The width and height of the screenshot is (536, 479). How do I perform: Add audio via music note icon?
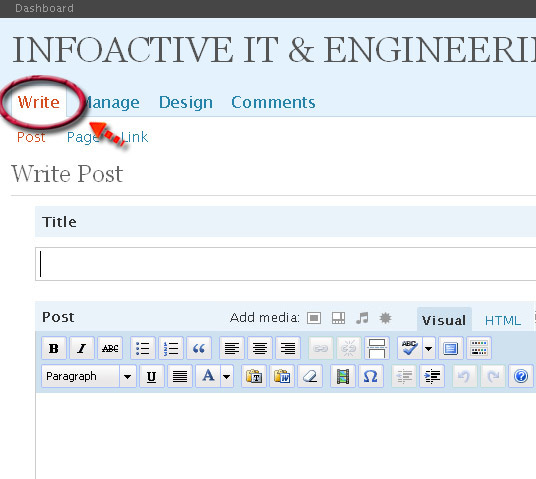click(362, 318)
